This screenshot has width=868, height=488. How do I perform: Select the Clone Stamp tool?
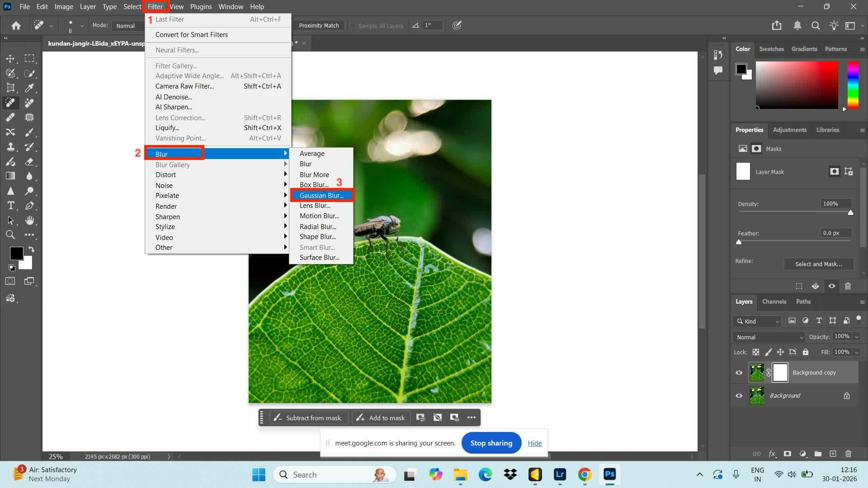[10, 147]
